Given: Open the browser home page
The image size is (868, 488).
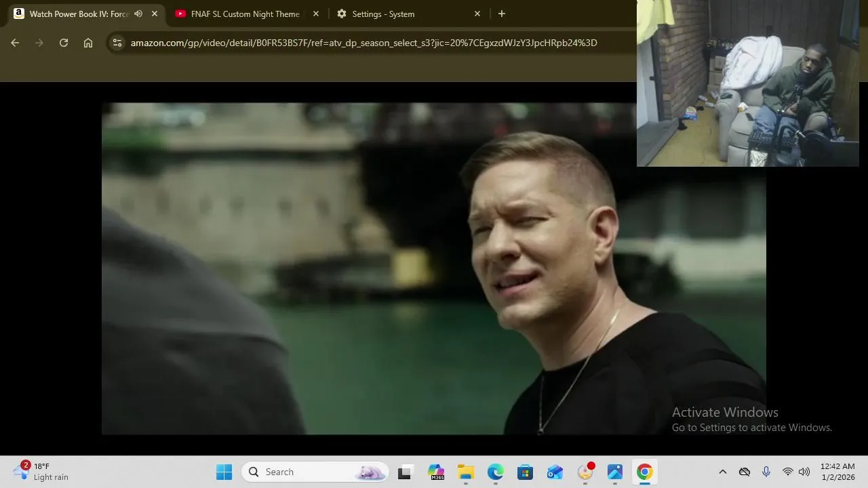Looking at the screenshot, I should click(88, 43).
